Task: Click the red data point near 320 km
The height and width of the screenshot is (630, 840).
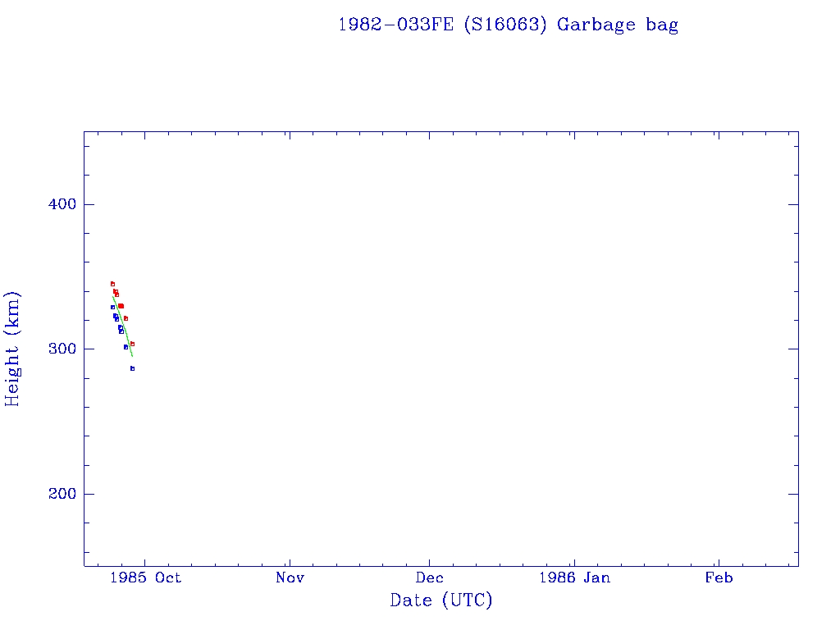Action: click(126, 318)
